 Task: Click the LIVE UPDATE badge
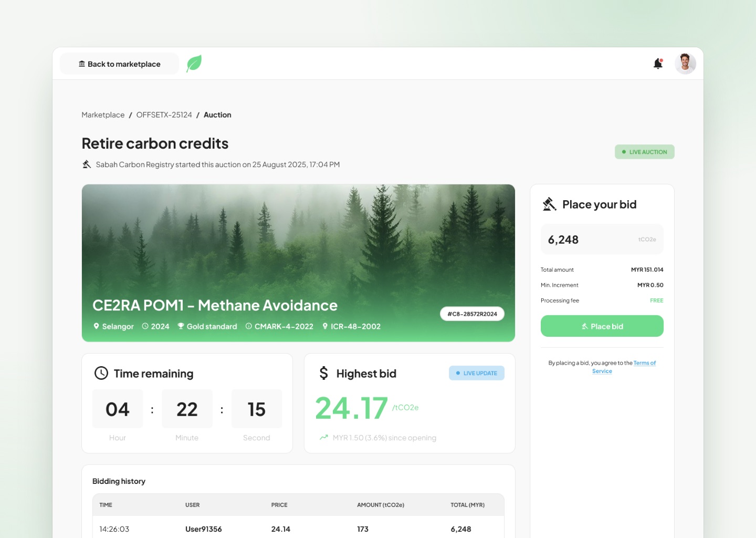coord(477,373)
